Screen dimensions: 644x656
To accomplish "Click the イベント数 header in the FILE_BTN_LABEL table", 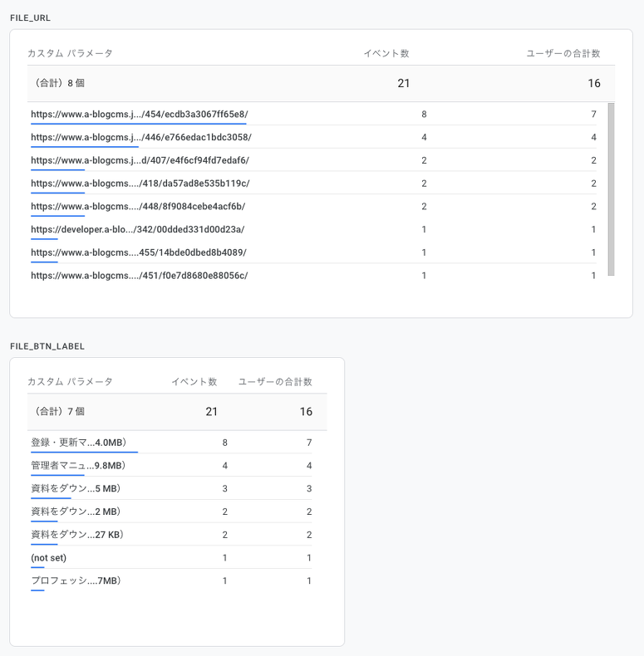I will coord(194,382).
